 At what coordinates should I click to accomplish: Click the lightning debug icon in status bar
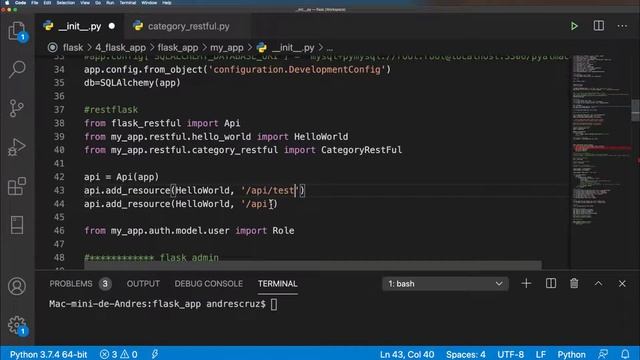(x=155, y=354)
